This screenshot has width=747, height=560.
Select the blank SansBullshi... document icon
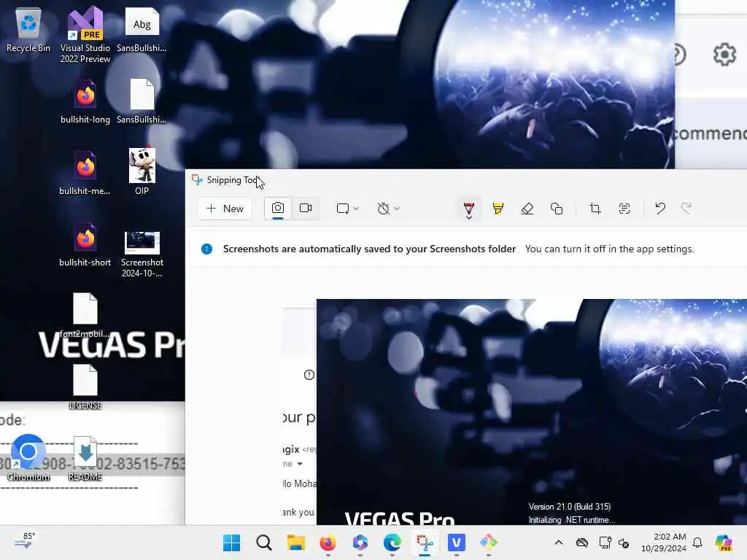[142, 101]
